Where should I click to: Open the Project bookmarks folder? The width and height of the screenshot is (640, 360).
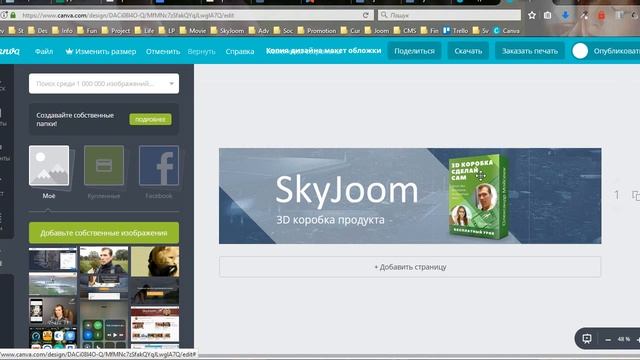tap(116, 31)
